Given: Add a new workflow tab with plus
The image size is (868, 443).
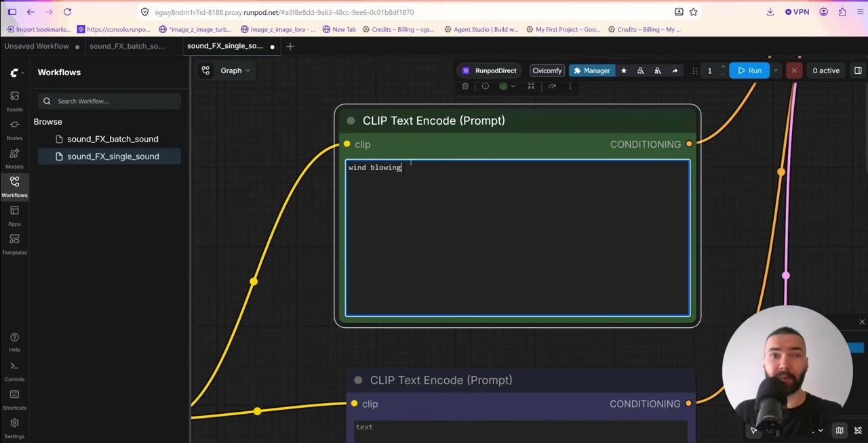Looking at the screenshot, I should [x=290, y=46].
